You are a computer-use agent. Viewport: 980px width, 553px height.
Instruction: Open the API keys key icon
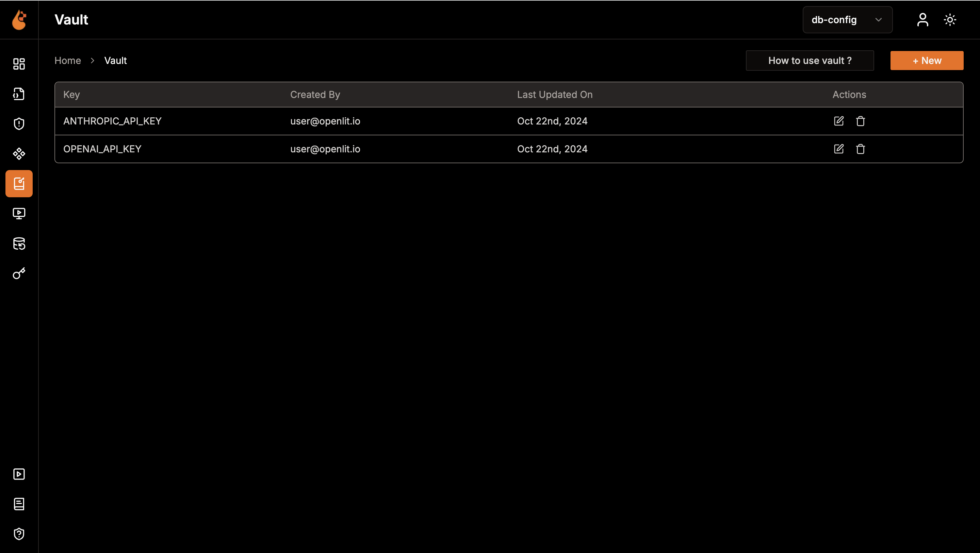(19, 273)
